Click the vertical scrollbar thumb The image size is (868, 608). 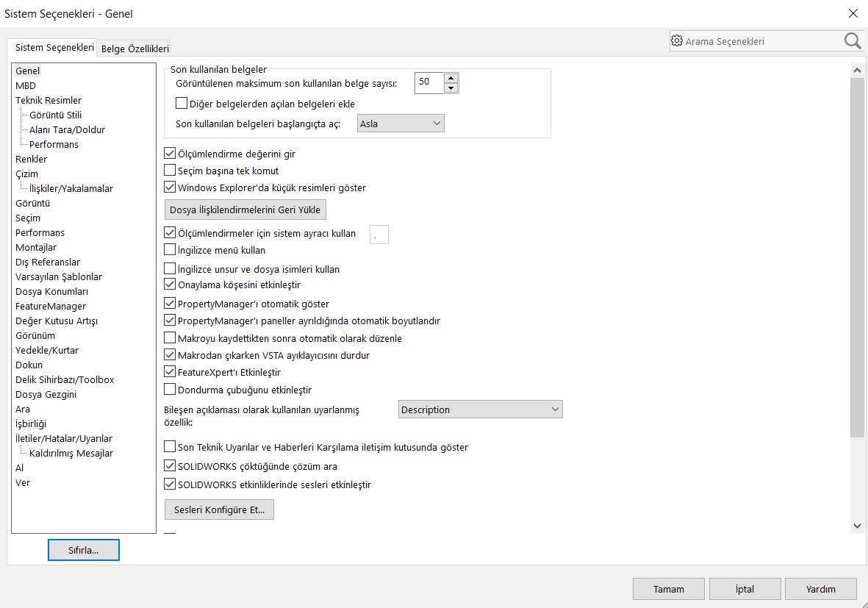click(x=857, y=258)
